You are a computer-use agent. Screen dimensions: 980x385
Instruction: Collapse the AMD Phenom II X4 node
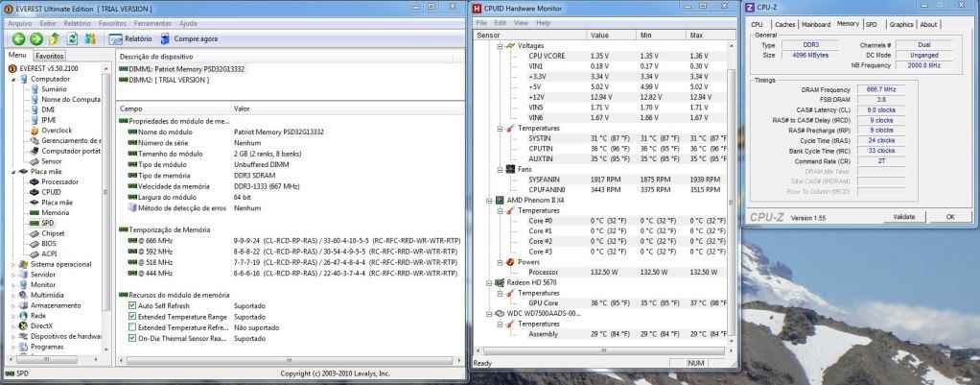[x=490, y=201]
